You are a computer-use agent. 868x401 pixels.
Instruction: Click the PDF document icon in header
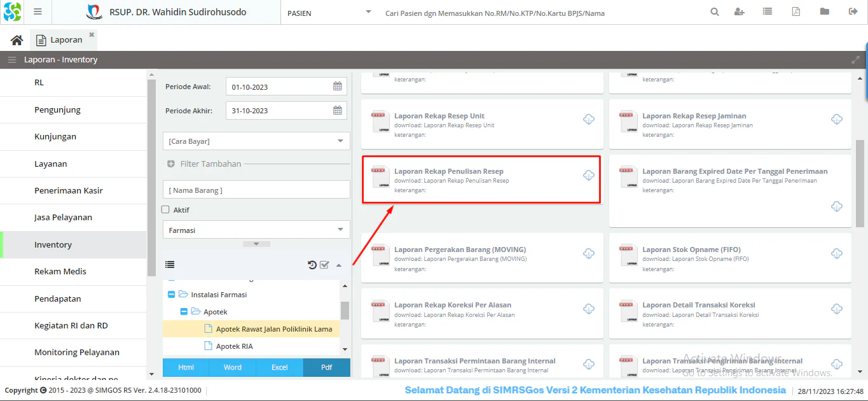[x=796, y=12]
